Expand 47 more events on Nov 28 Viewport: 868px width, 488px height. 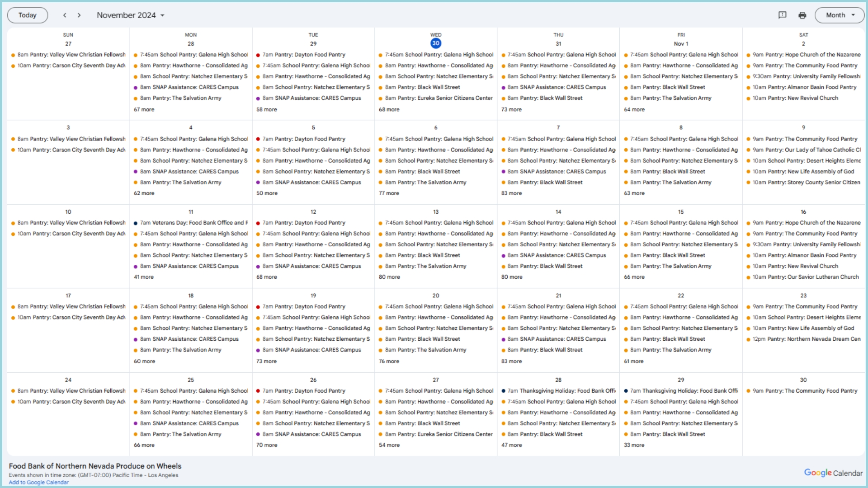[511, 445]
